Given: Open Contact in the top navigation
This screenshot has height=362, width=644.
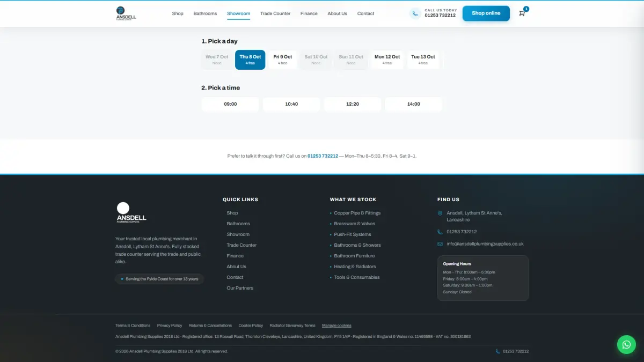Looking at the screenshot, I should (366, 13).
